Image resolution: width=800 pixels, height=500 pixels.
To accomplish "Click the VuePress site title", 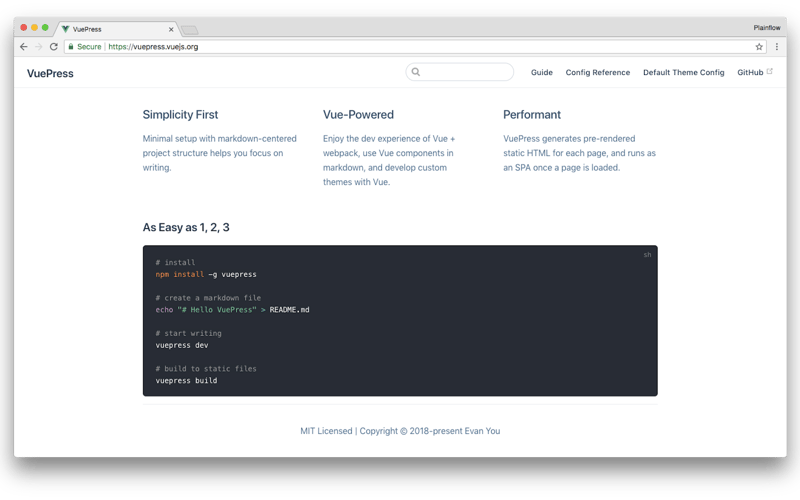I will point(50,73).
